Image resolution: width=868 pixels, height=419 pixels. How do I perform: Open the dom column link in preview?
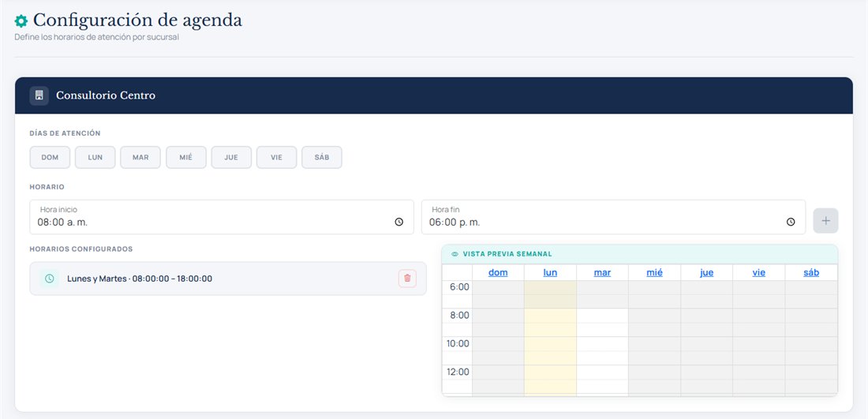tap(498, 272)
